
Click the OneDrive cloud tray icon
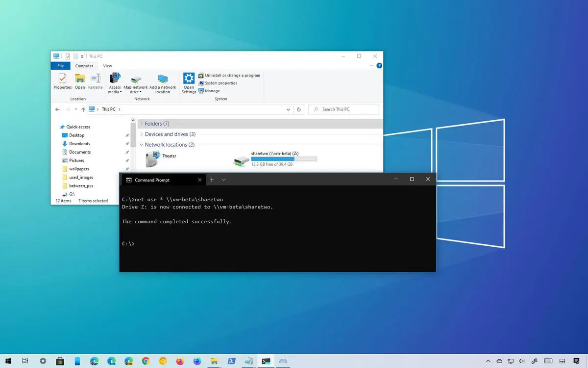pos(499,361)
